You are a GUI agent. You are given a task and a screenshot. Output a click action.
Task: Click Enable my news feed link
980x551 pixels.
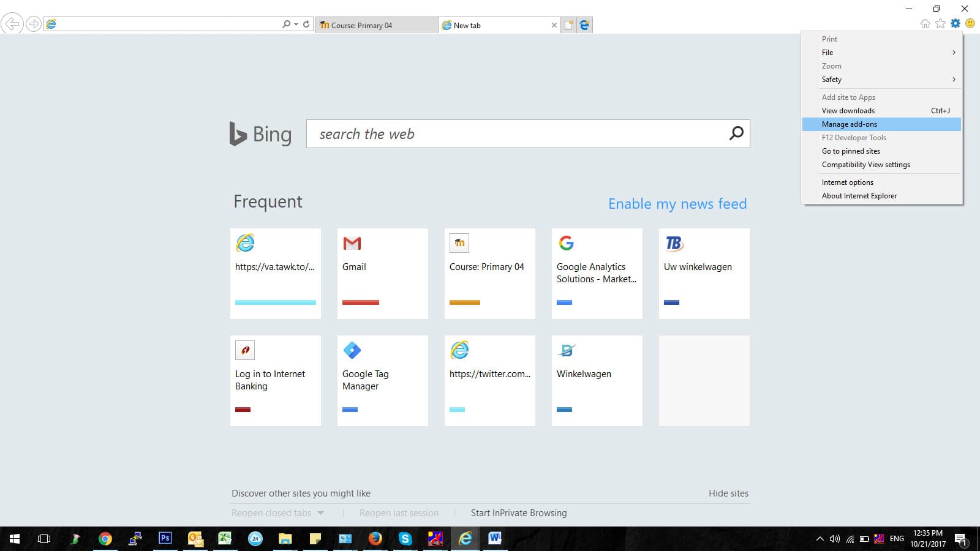677,204
